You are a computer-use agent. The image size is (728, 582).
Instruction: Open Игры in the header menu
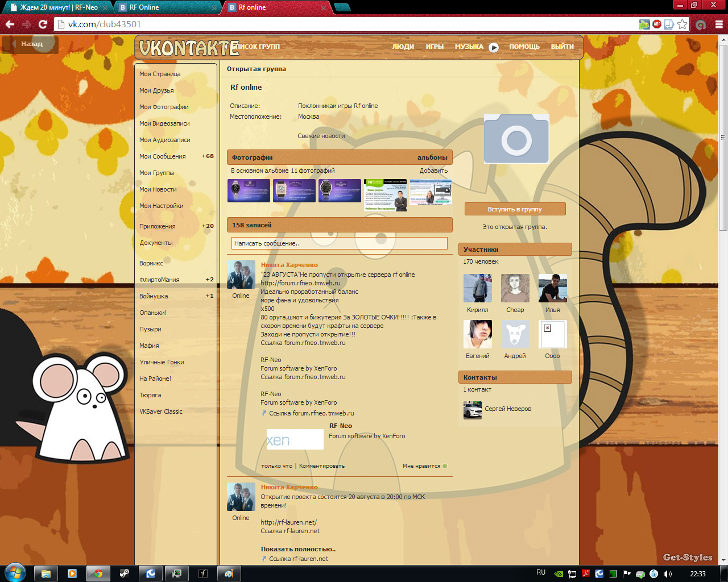click(x=435, y=47)
